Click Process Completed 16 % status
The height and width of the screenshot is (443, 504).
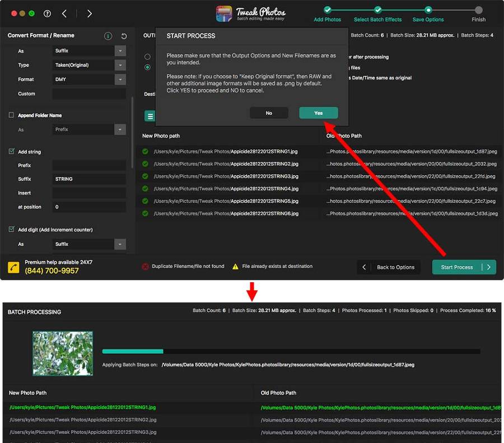[468, 311]
